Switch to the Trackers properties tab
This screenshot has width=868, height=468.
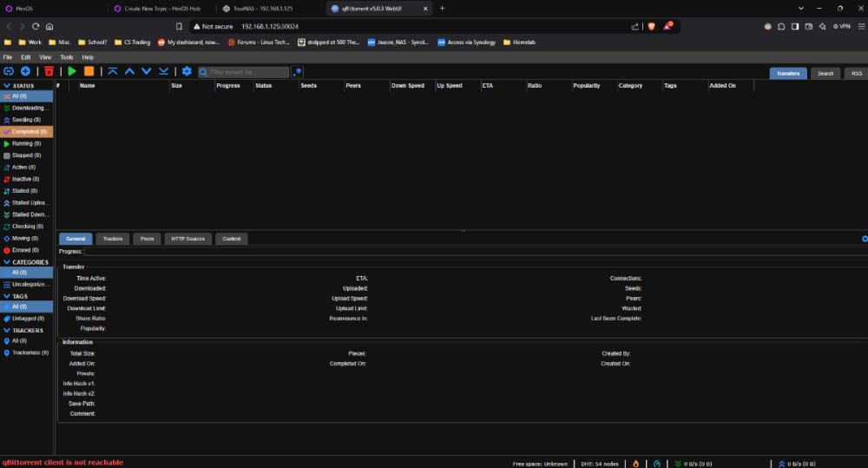point(112,239)
